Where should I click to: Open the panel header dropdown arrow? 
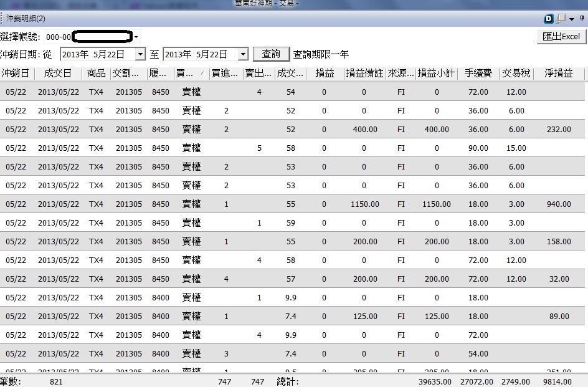pyautogui.click(x=572, y=19)
